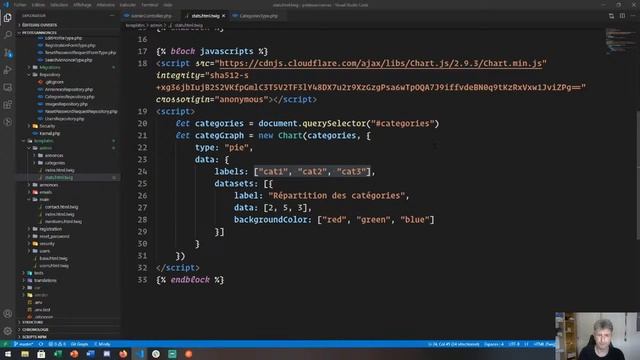Click the Visual Studio Code taskbar icon
Image resolution: width=640 pixels, height=360 pixels.
coord(140,354)
